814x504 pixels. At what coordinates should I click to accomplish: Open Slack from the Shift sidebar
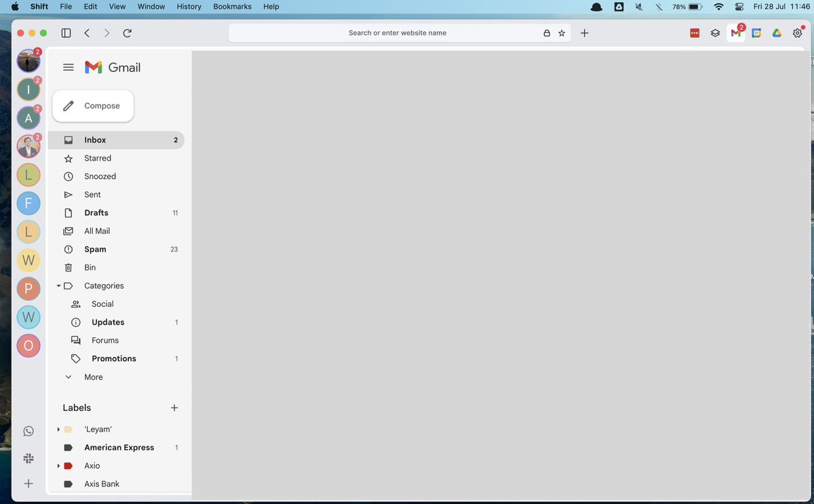coord(28,459)
